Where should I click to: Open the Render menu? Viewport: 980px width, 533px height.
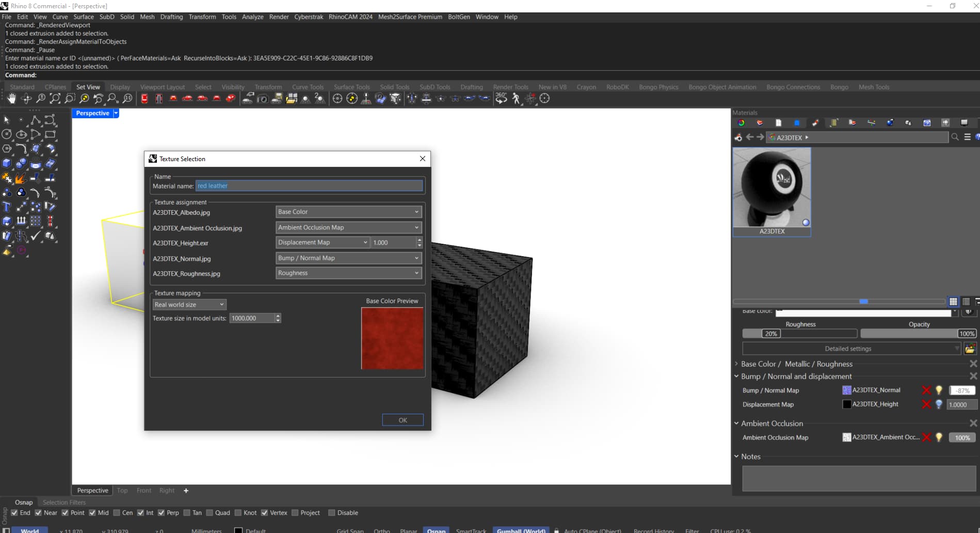click(x=279, y=17)
